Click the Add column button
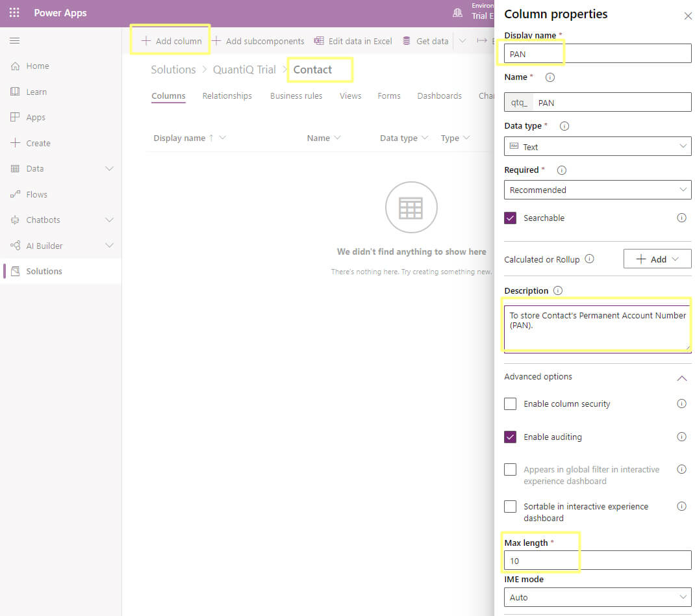This screenshot has width=695, height=616. point(170,40)
